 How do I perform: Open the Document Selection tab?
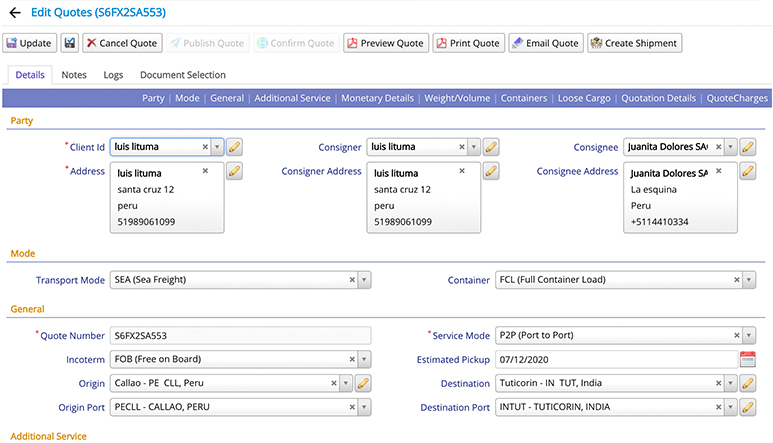pos(182,75)
